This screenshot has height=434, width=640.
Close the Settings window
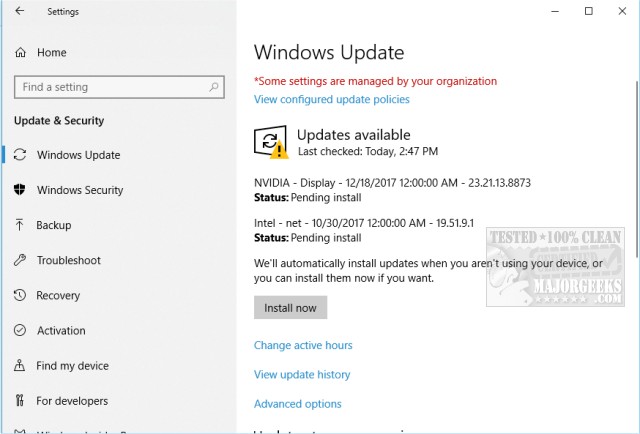pos(622,11)
